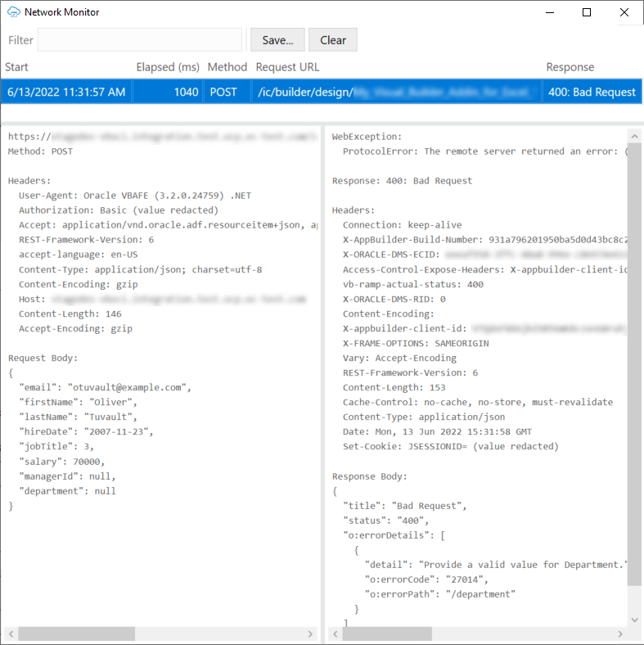The image size is (644, 645).
Task: Click the Cache-Control: no-cache header line
Action: (x=478, y=402)
